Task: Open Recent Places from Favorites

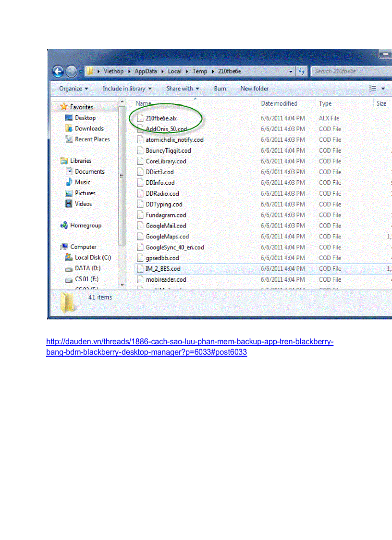Action: coord(92,139)
